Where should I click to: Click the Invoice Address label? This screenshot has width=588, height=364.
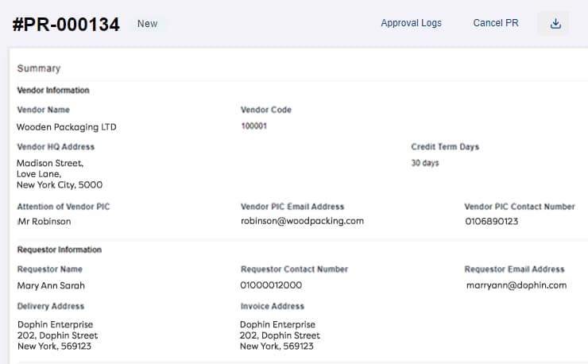(273, 306)
